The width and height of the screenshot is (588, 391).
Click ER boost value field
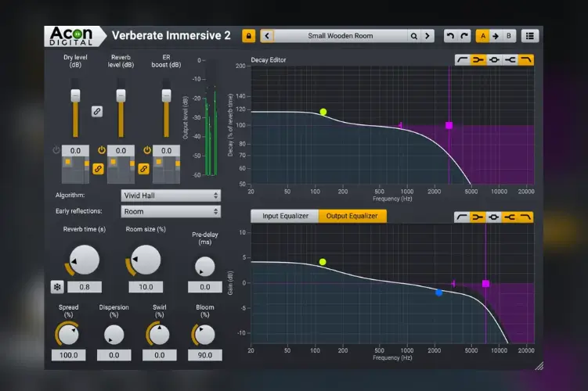click(x=166, y=151)
